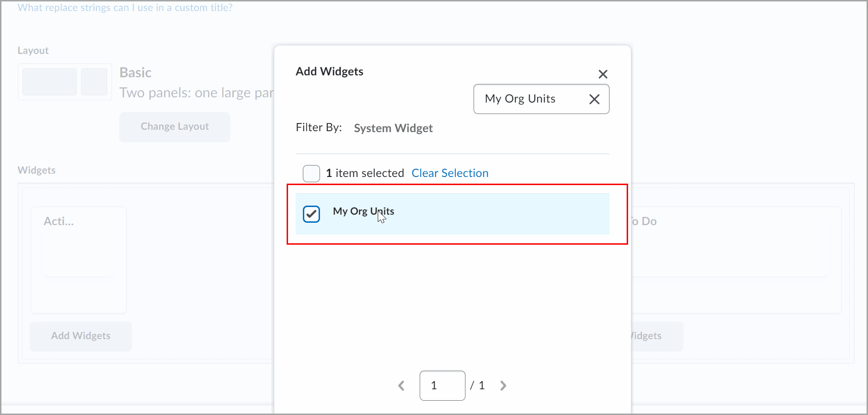
Task: Go to the next page using the right chevron
Action: [503, 385]
